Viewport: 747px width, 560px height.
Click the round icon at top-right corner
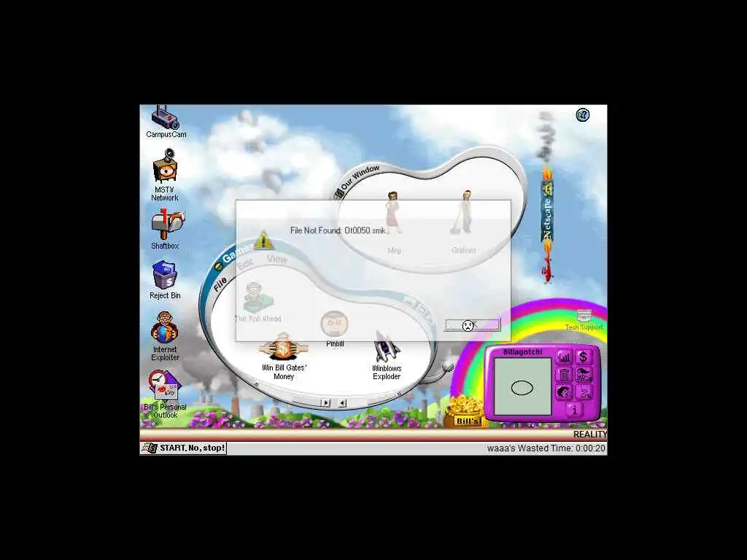click(582, 114)
